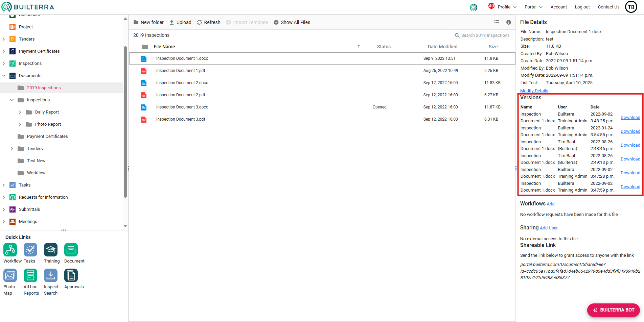The height and width of the screenshot is (322, 644).
Task: Click the PDF icon for Inspection Document 1.pdf
Action: [144, 71]
